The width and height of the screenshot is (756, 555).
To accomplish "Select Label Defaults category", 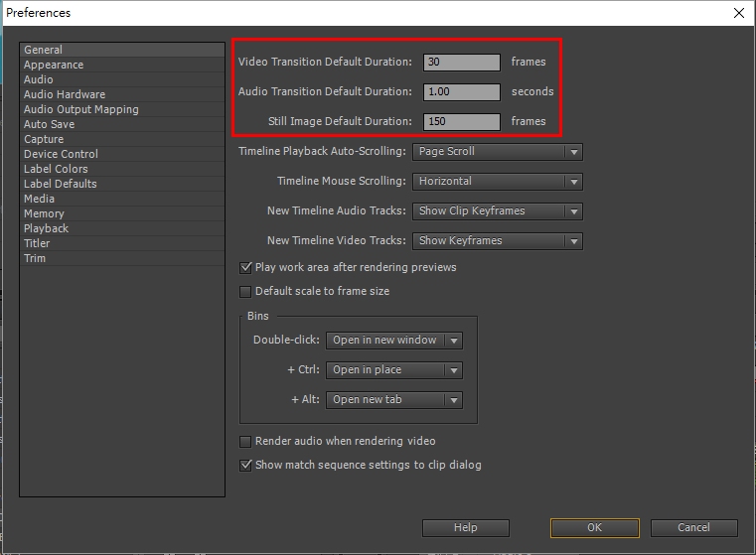I will point(122,184).
